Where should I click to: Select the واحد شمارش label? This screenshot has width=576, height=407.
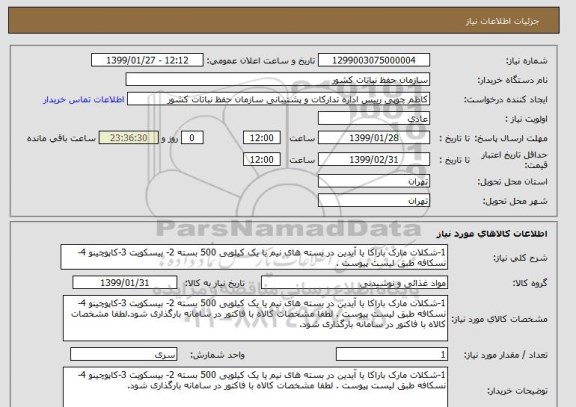[x=217, y=355]
